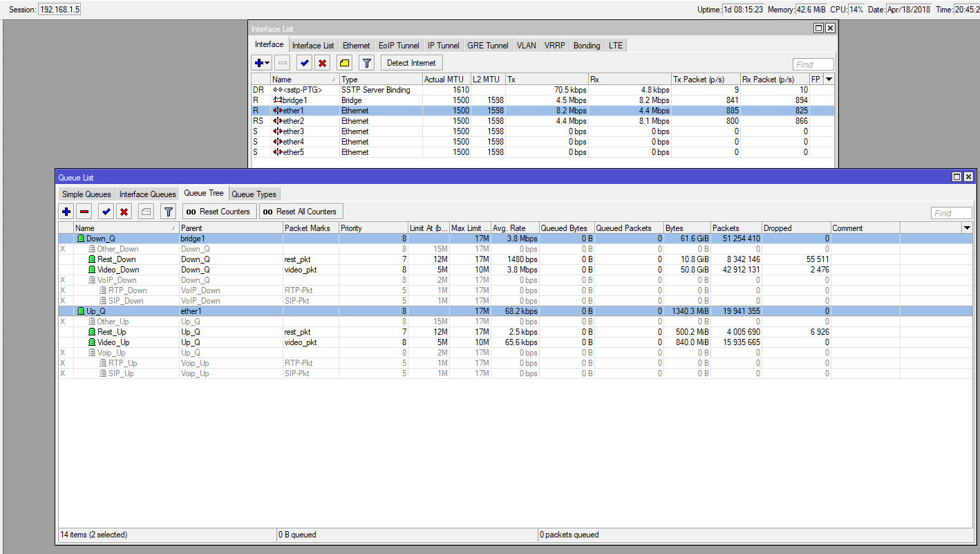
Task: Click the enable checkmark icon in Interface List
Action: tap(304, 63)
